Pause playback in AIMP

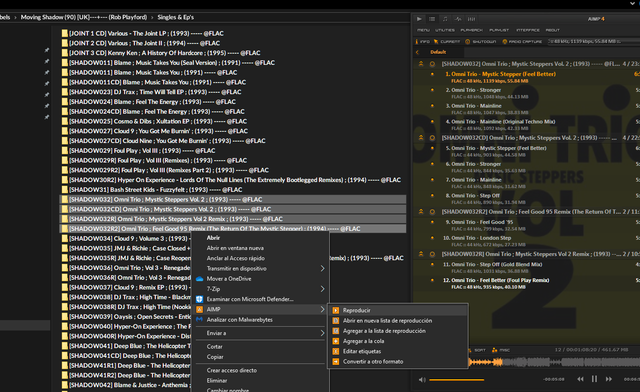pyautogui.click(x=594, y=379)
